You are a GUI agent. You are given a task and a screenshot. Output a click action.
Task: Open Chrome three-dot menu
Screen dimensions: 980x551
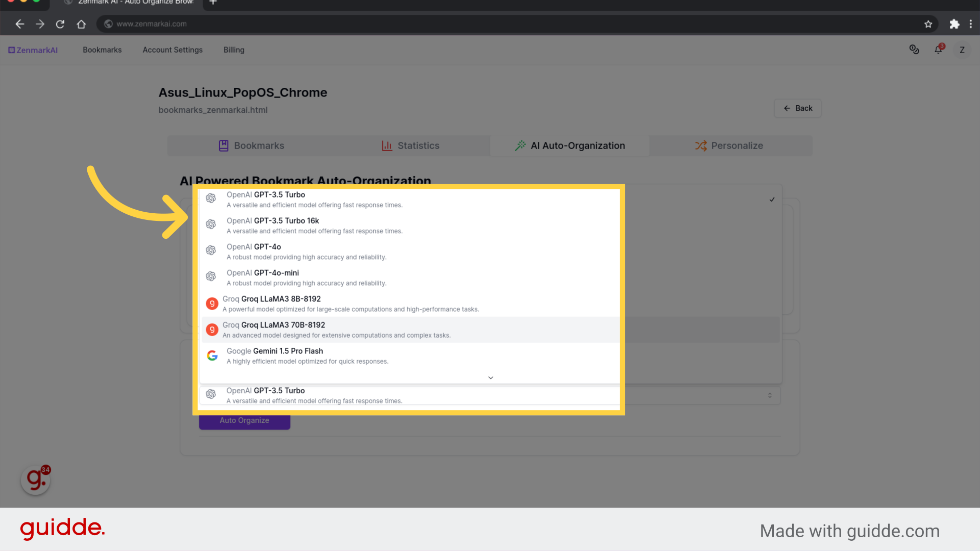point(970,24)
